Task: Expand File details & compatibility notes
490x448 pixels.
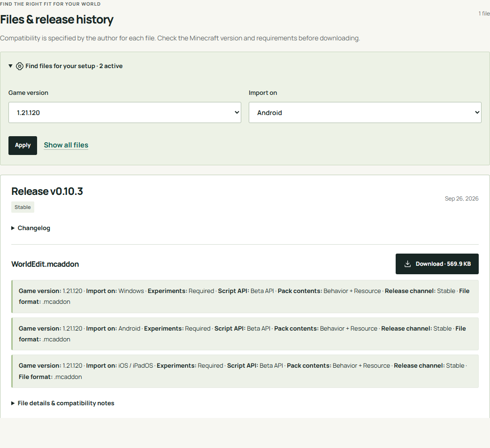Action: [x=63, y=403]
